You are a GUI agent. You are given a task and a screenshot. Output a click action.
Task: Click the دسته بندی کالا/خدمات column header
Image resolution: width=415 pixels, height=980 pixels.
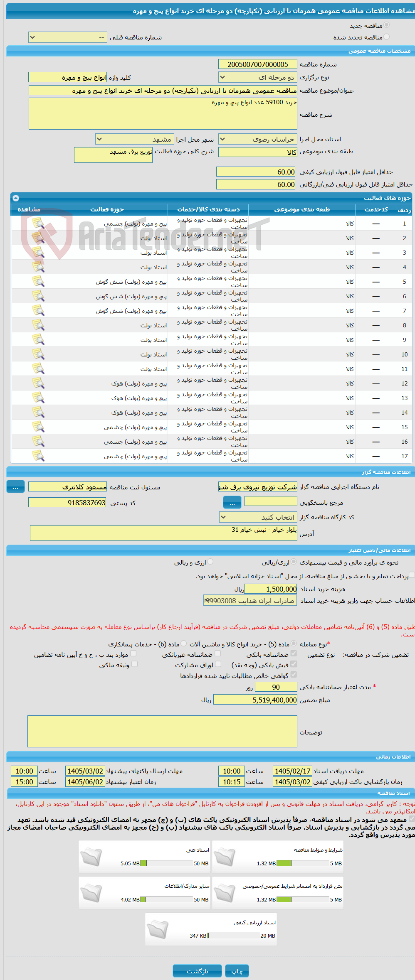(208, 209)
